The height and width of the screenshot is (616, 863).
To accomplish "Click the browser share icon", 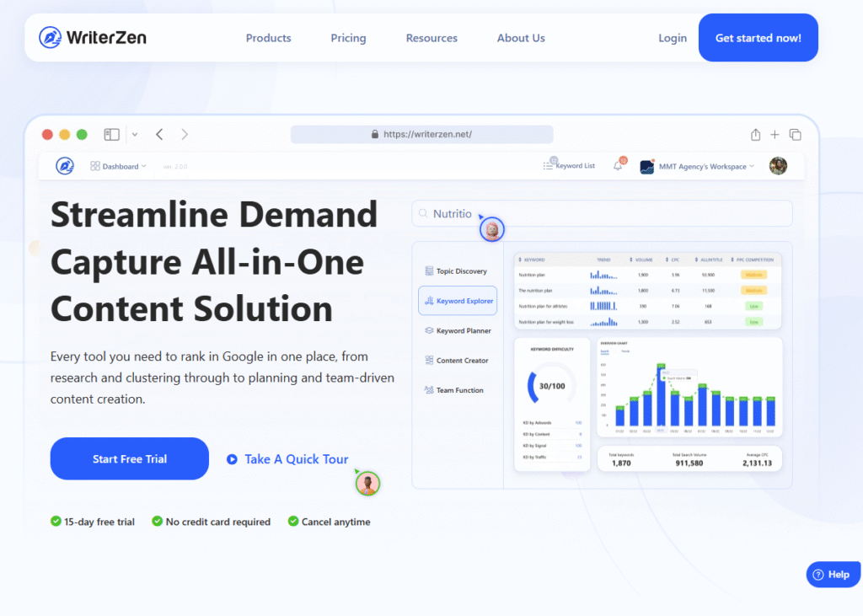I will coord(755,135).
